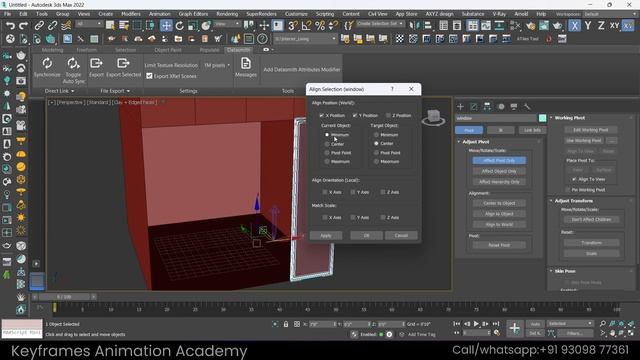Viewport: 640px width, 360px height.
Task: Toggle Align To View checkbox
Action: 574,179
